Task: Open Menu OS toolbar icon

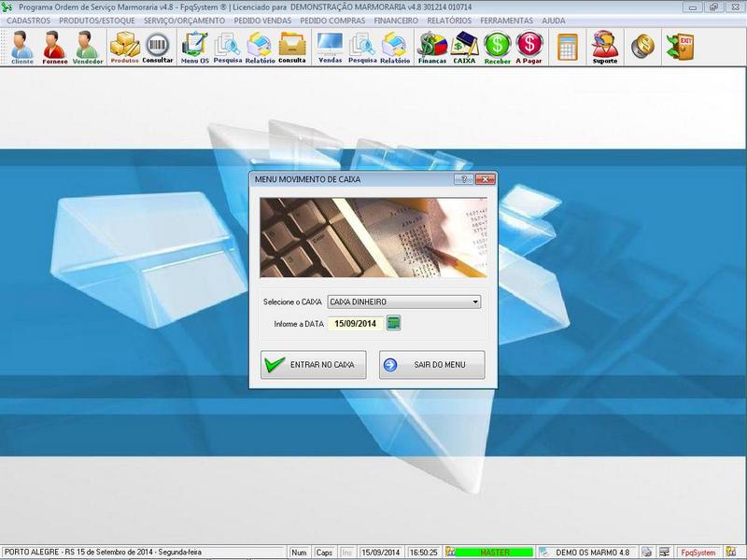Action: tap(194, 46)
